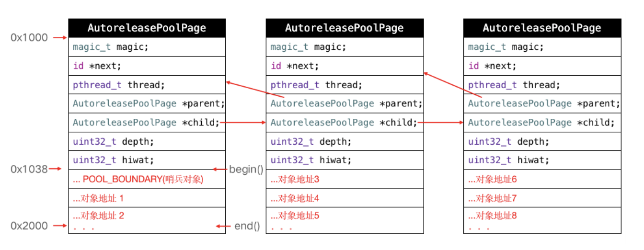Select the 对象地址8 row
Image resolution: width=644 pixels, height=250 pixels.
(x=542, y=216)
